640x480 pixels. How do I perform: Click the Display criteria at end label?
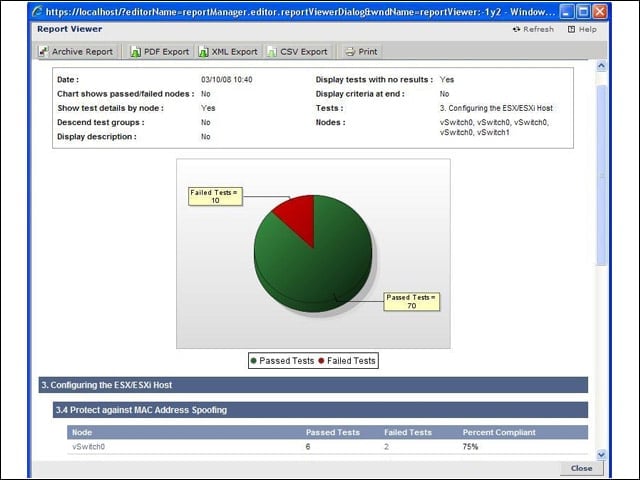point(360,94)
